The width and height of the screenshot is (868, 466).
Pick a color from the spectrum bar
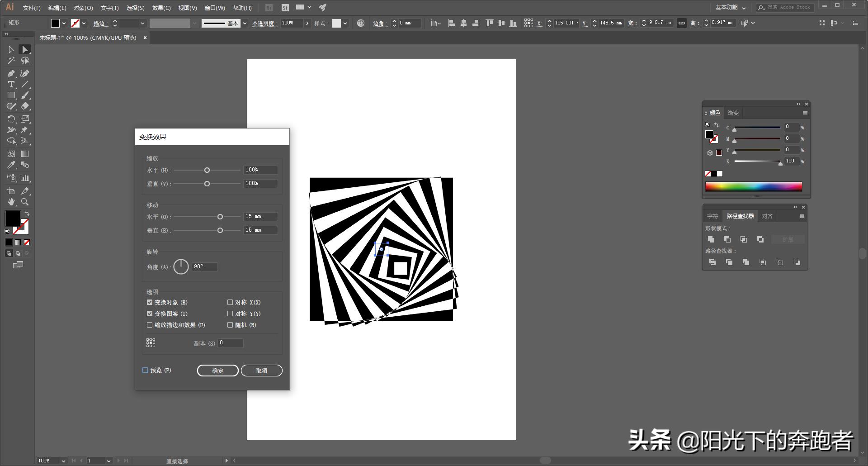click(753, 186)
